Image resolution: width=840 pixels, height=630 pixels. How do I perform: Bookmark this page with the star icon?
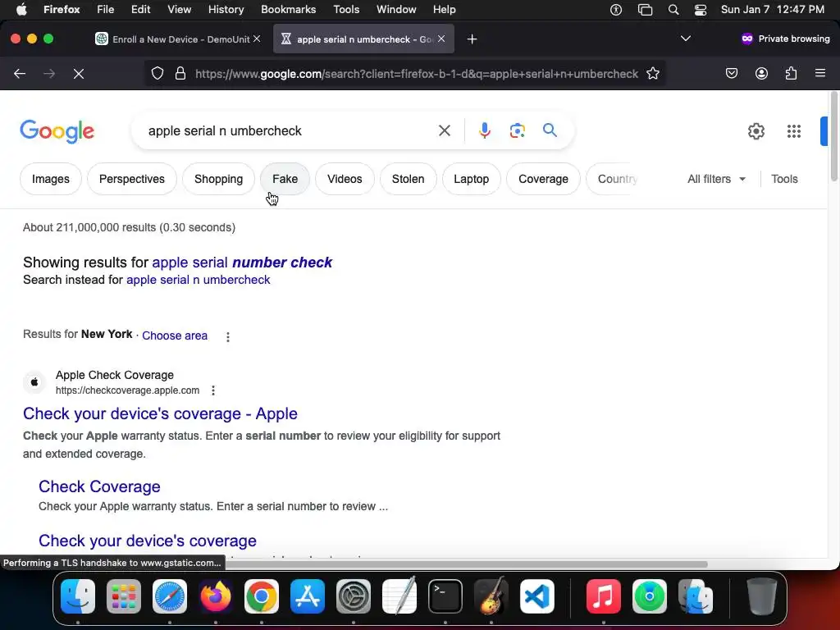(652, 73)
